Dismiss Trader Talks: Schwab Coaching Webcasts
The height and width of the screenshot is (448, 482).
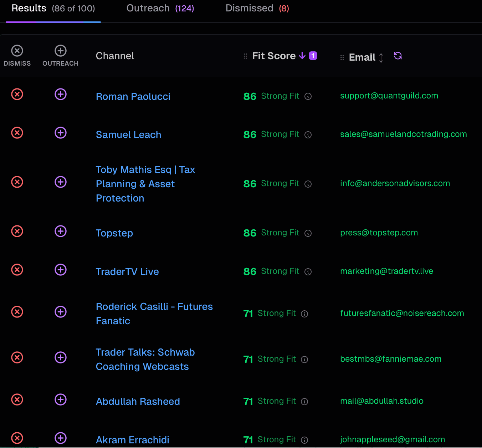17,357
